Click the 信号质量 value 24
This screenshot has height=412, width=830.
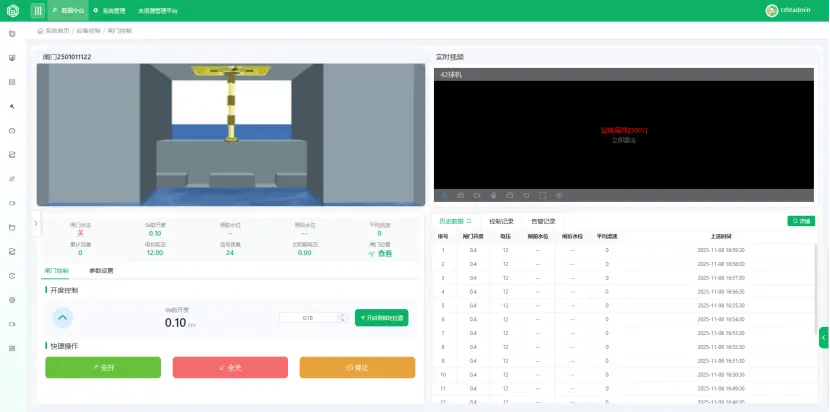(x=230, y=253)
